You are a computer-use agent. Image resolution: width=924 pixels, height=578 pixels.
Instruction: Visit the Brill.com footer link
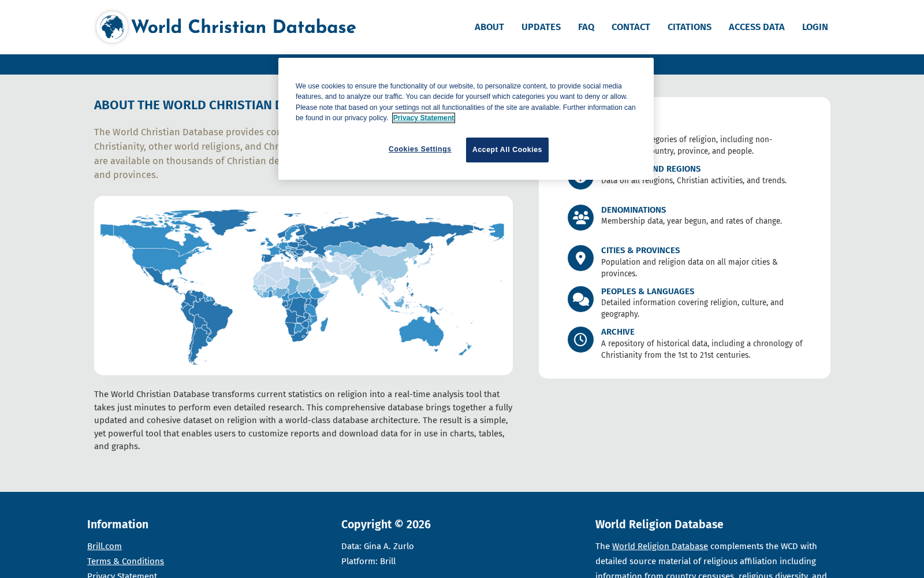point(105,546)
